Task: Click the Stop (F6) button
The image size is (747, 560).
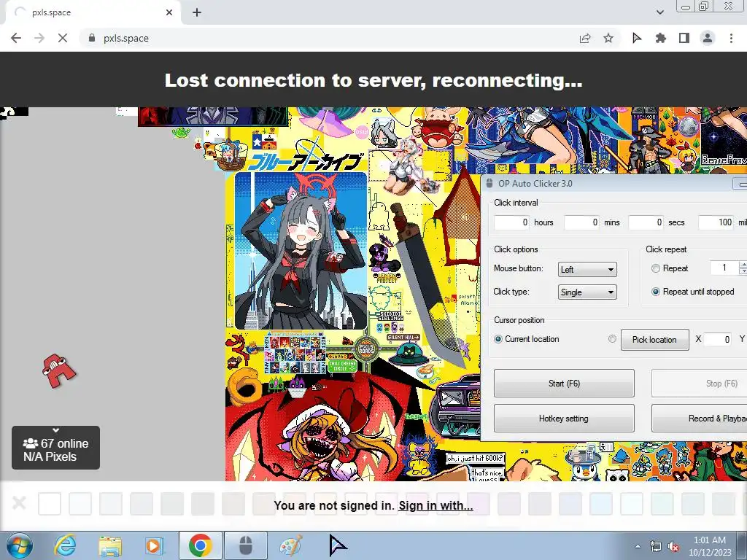Action: click(699, 384)
